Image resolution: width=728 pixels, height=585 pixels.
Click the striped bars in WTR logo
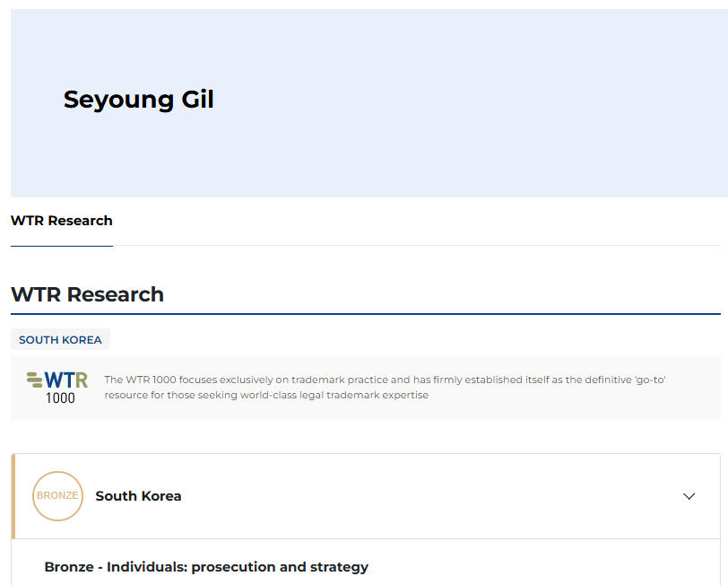[x=35, y=380]
